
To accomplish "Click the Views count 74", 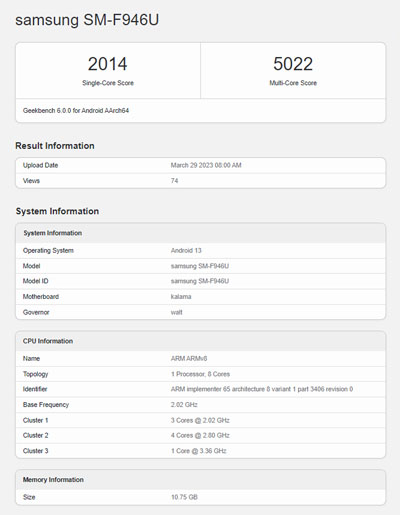I will click(x=174, y=181).
